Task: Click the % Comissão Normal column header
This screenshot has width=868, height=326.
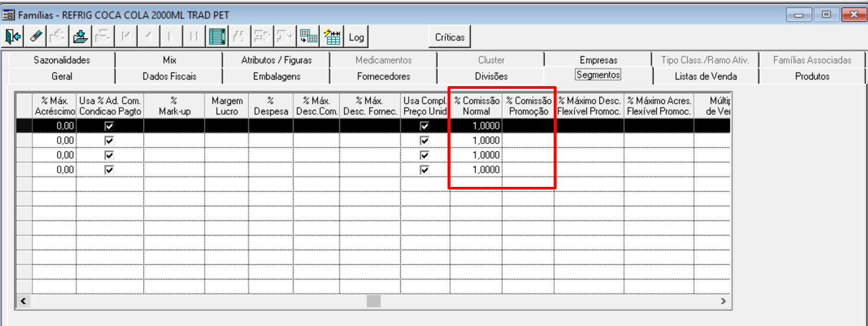Action: click(476, 106)
